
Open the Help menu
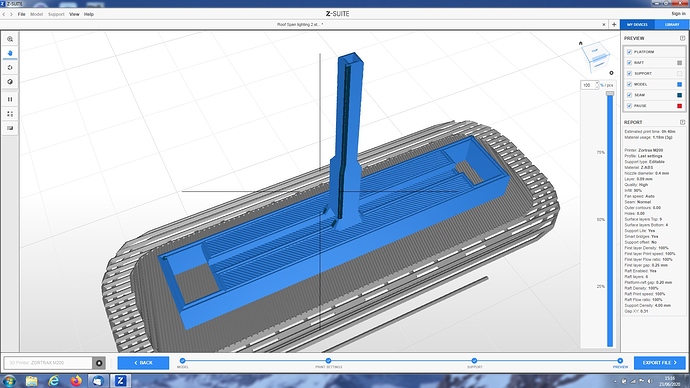coord(89,15)
